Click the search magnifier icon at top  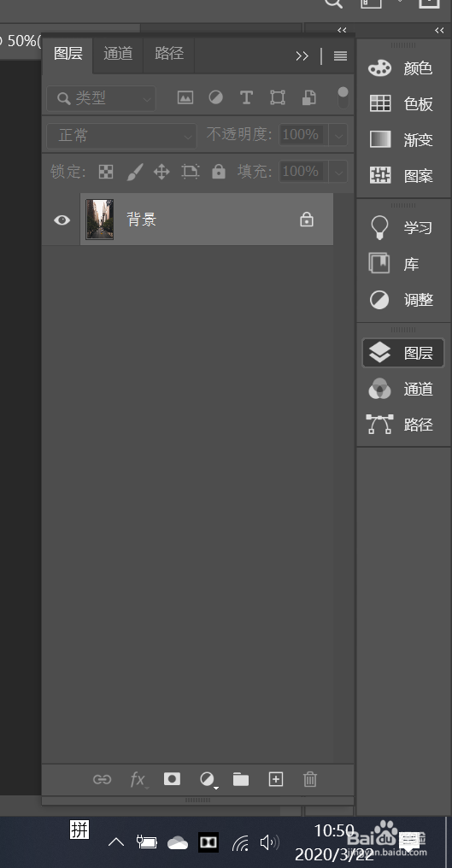[333, 3]
